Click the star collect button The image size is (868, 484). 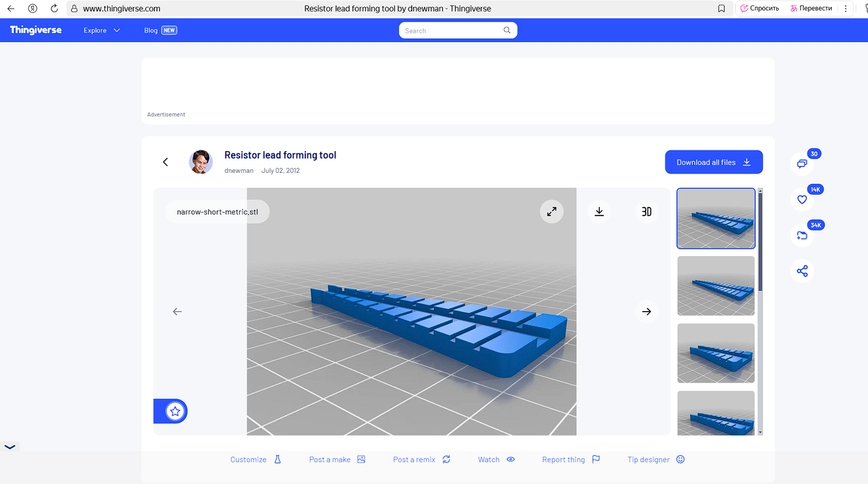pyautogui.click(x=174, y=412)
